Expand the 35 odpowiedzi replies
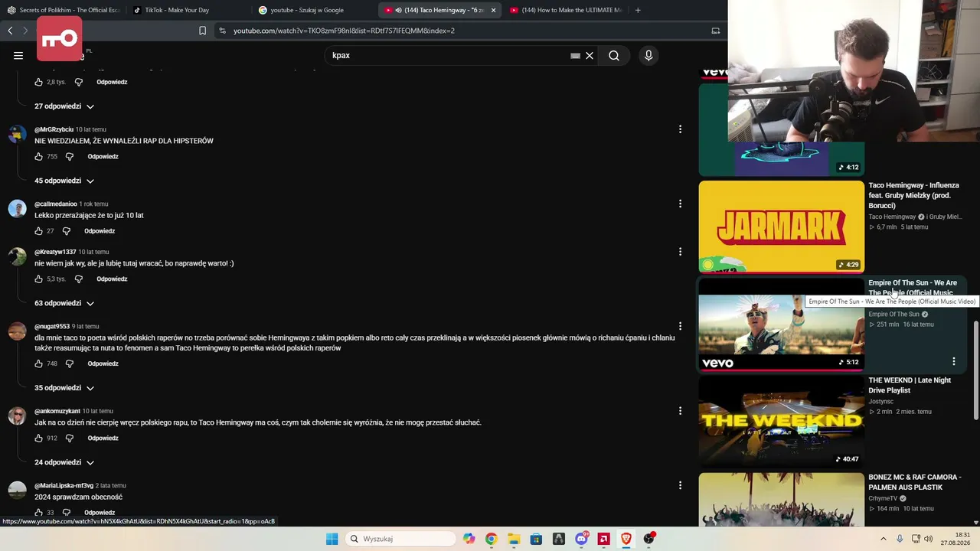This screenshot has height=551, width=980. click(x=64, y=388)
